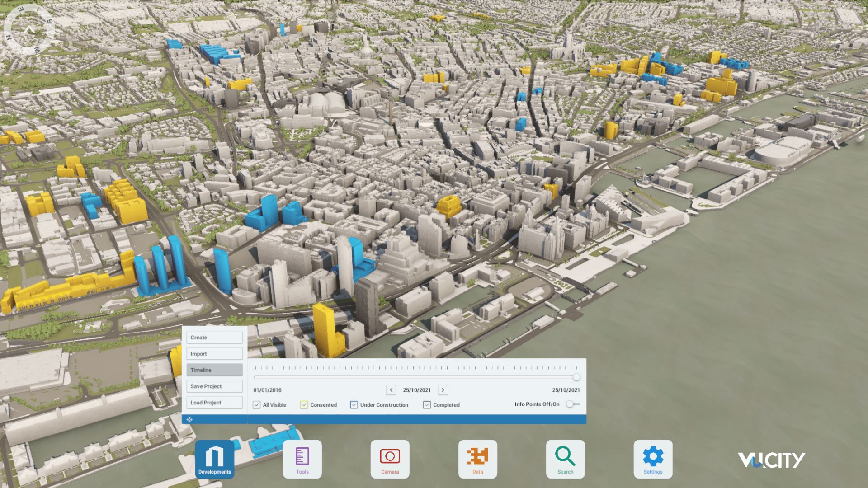Step back to the previous date

[391, 390]
